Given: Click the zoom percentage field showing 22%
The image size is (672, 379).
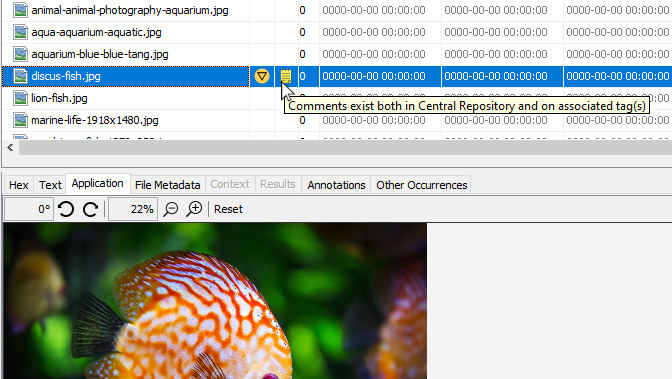Looking at the screenshot, I should tap(133, 209).
